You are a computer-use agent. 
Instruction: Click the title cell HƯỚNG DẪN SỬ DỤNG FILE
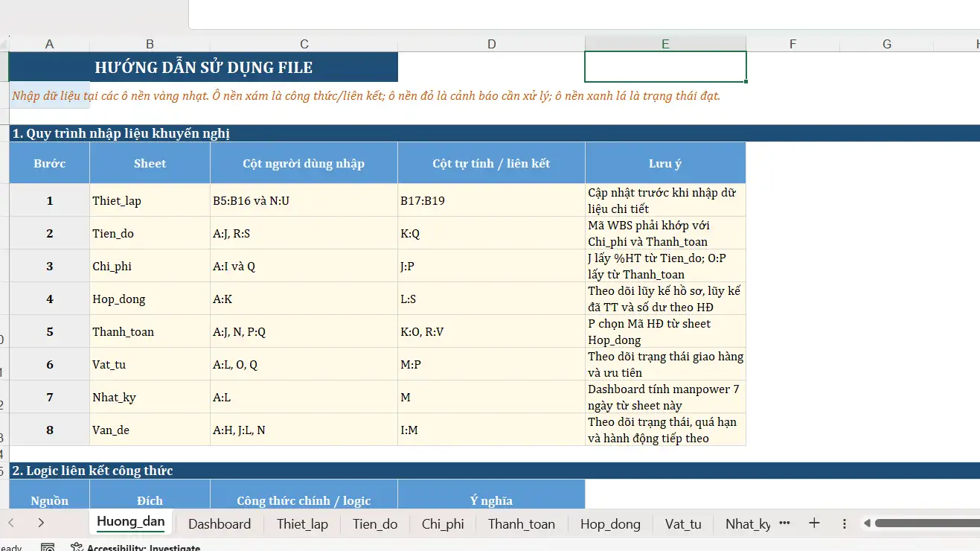203,68
